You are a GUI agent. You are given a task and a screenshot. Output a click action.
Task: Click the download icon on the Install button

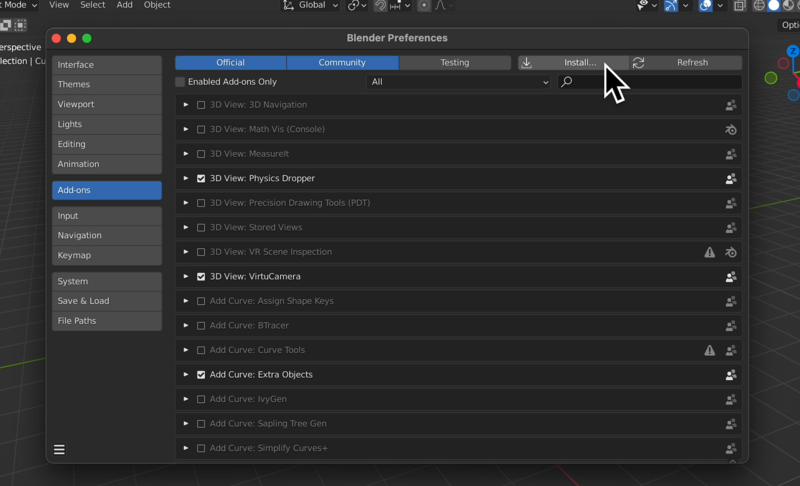pos(527,63)
